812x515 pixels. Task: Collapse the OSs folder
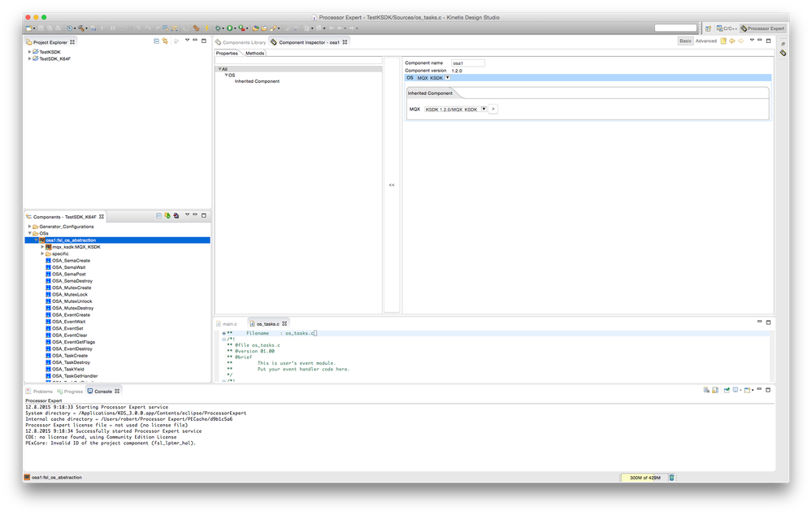29,233
